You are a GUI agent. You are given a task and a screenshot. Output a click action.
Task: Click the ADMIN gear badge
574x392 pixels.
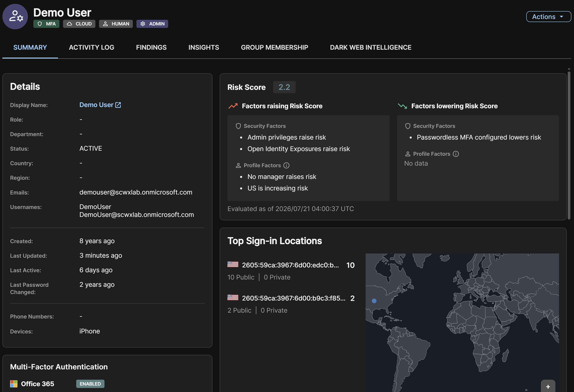tap(152, 24)
